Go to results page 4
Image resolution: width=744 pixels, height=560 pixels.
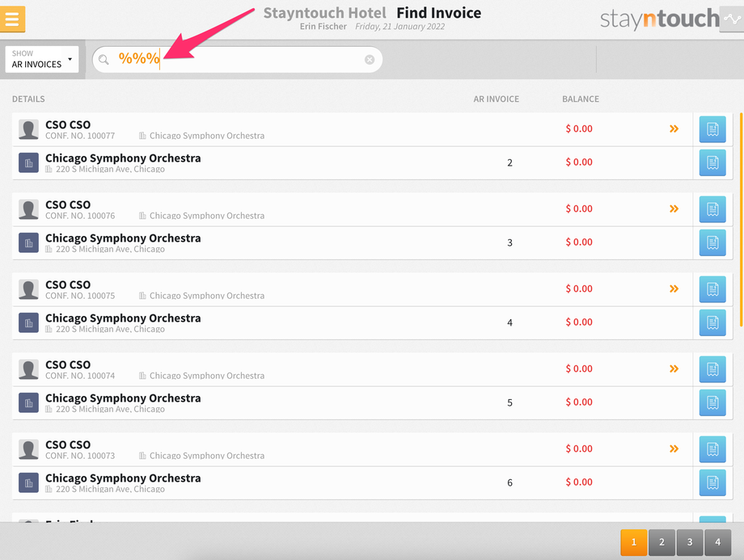(717, 542)
